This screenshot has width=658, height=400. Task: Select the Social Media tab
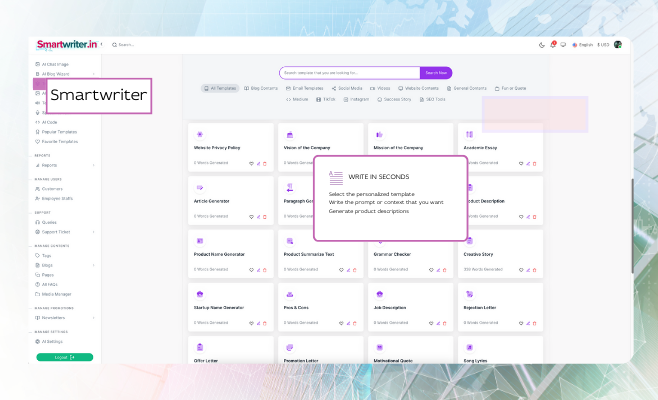coord(347,88)
